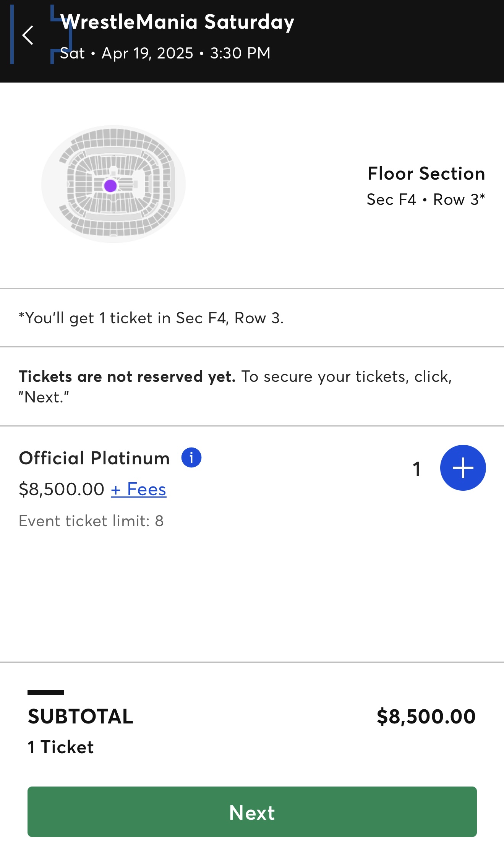Increase ticket quantity with the plus button
504x845 pixels.
463,468
